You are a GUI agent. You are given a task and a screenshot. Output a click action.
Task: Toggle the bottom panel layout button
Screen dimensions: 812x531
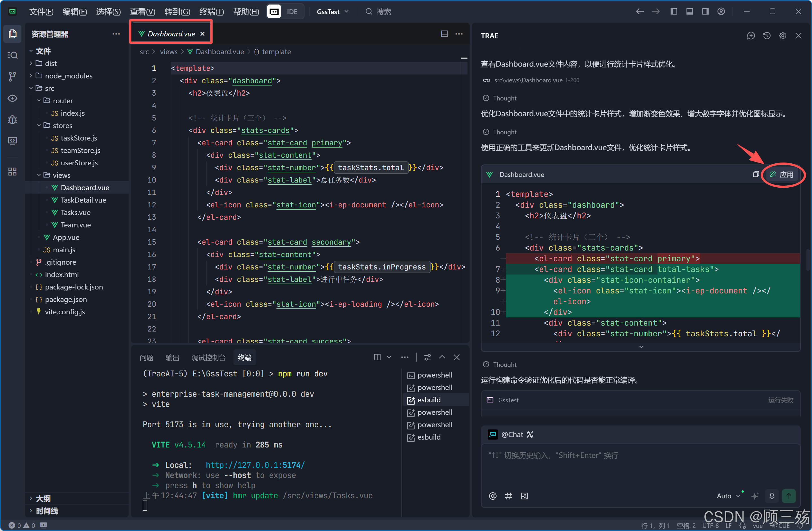pyautogui.click(x=690, y=11)
